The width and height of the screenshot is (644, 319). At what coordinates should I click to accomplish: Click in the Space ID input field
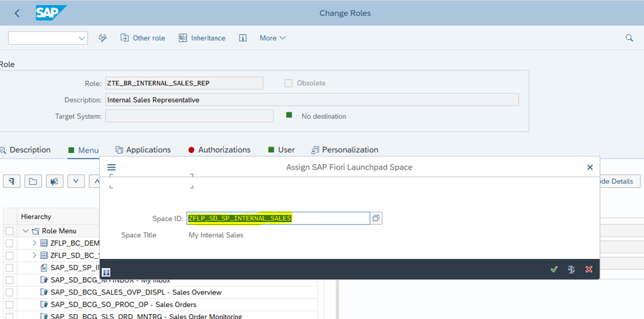tap(278, 218)
